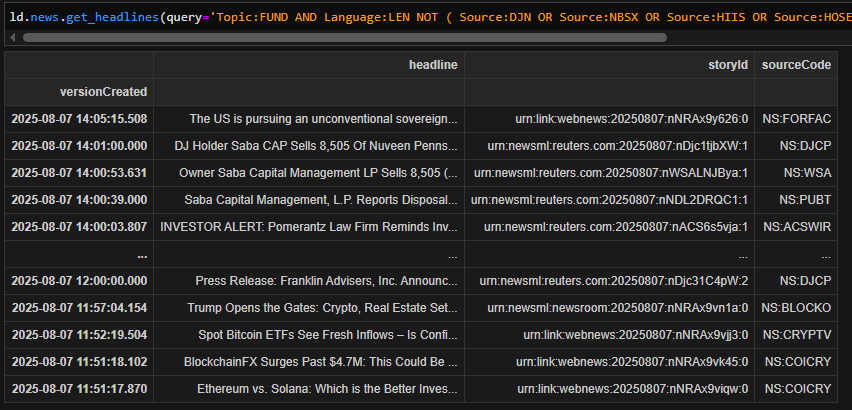852x410 pixels.
Task: Click storyId ending nACS6s5vja:1
Action: pos(616,227)
